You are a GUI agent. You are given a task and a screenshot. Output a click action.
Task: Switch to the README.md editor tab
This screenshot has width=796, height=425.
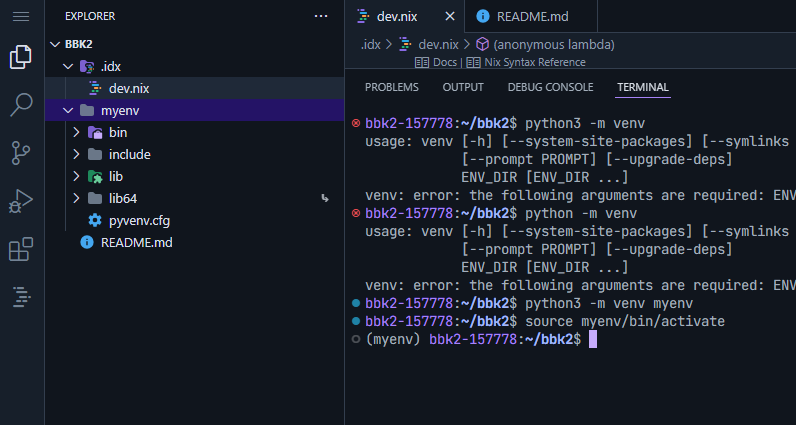(x=531, y=16)
